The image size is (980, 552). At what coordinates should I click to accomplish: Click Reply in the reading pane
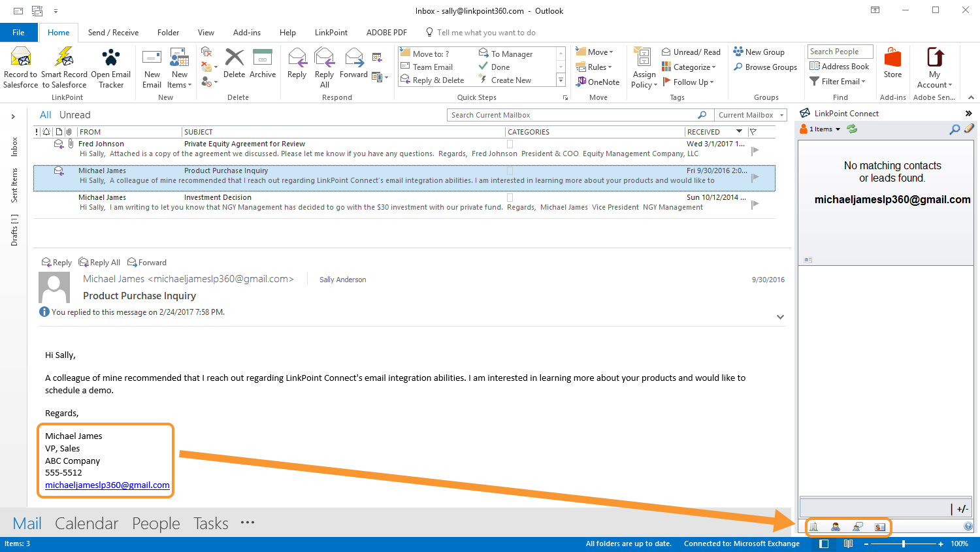[57, 263]
